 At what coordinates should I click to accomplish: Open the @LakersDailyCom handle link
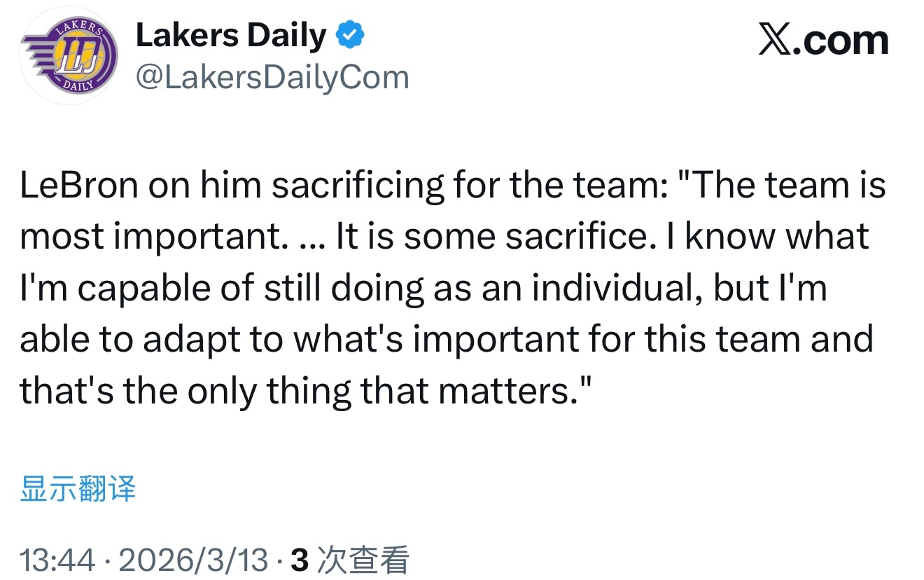272,77
